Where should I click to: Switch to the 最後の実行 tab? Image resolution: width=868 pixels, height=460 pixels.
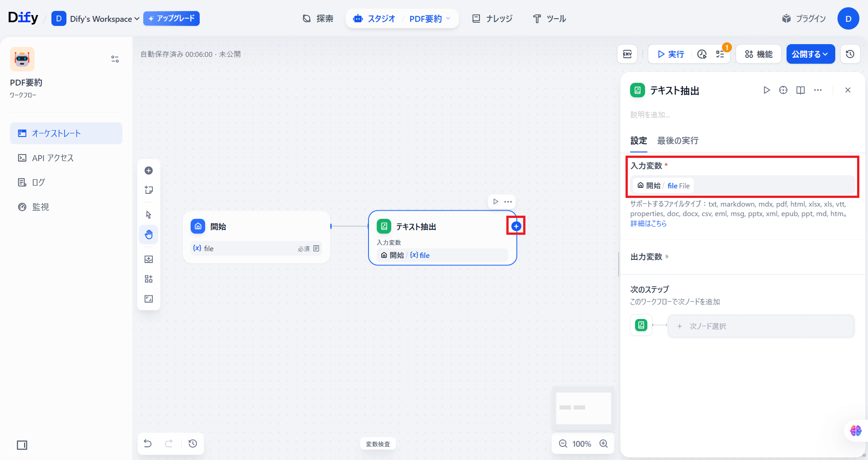[677, 141]
